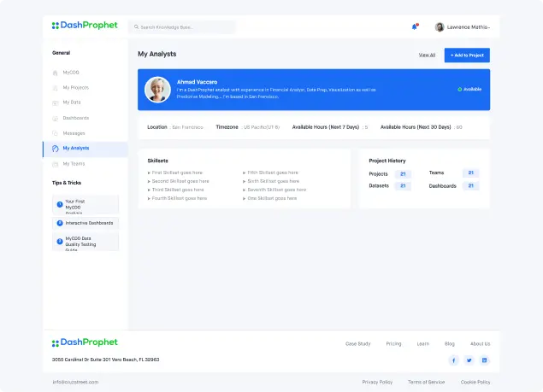The height and width of the screenshot is (392, 543).
Task: Click the Dashboards sidebar icon
Action: click(x=56, y=118)
